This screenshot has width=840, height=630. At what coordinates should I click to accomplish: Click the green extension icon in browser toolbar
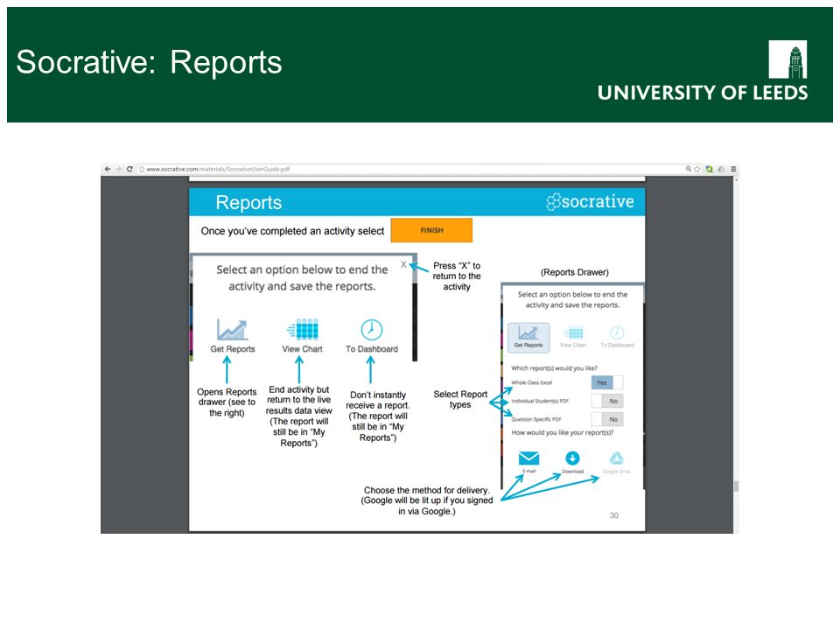click(x=710, y=169)
